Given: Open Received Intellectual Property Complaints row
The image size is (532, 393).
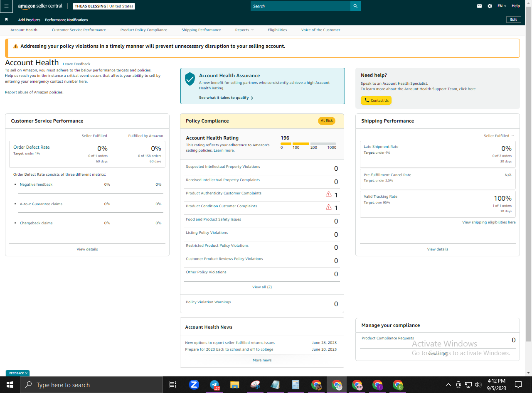Looking at the screenshot, I should (262, 181).
